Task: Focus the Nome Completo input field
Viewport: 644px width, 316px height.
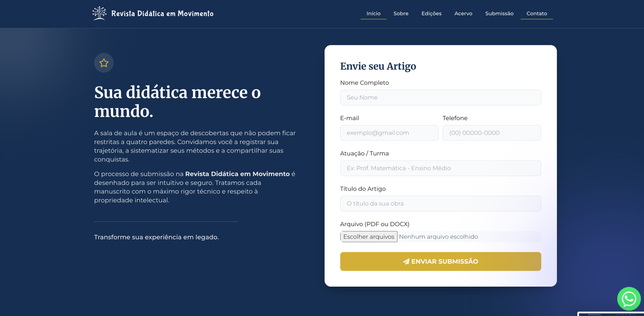Action: point(440,98)
